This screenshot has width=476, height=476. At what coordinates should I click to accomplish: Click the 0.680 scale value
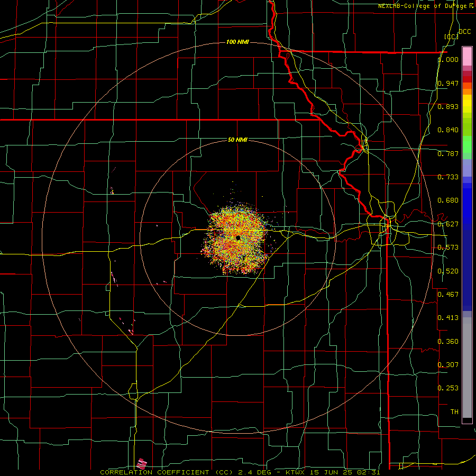coord(448,200)
